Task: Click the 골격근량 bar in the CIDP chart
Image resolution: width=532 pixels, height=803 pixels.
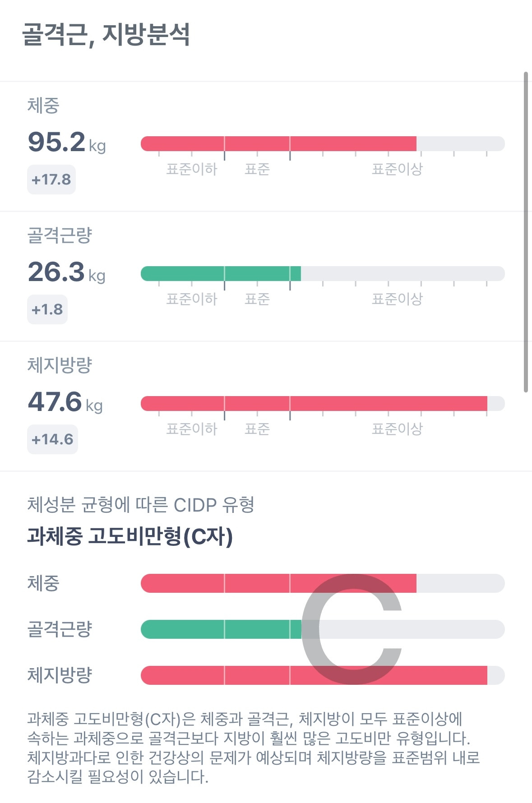Action: [323, 629]
